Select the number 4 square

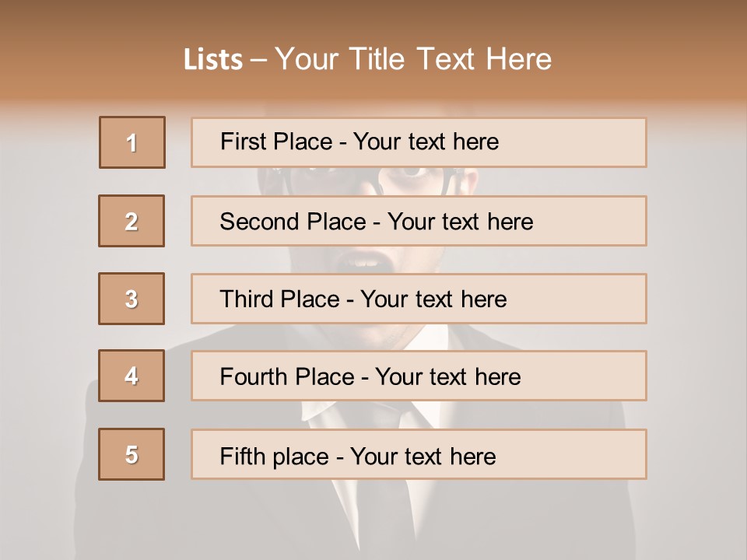click(132, 376)
